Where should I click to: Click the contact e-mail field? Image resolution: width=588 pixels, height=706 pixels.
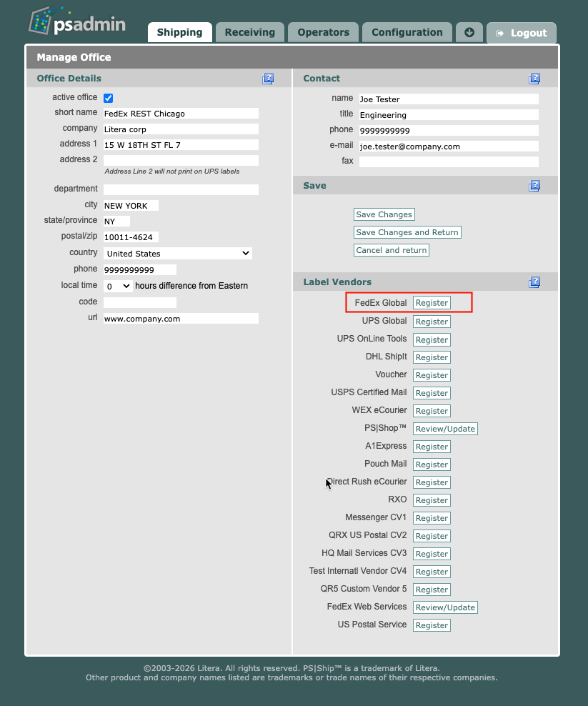(449, 146)
